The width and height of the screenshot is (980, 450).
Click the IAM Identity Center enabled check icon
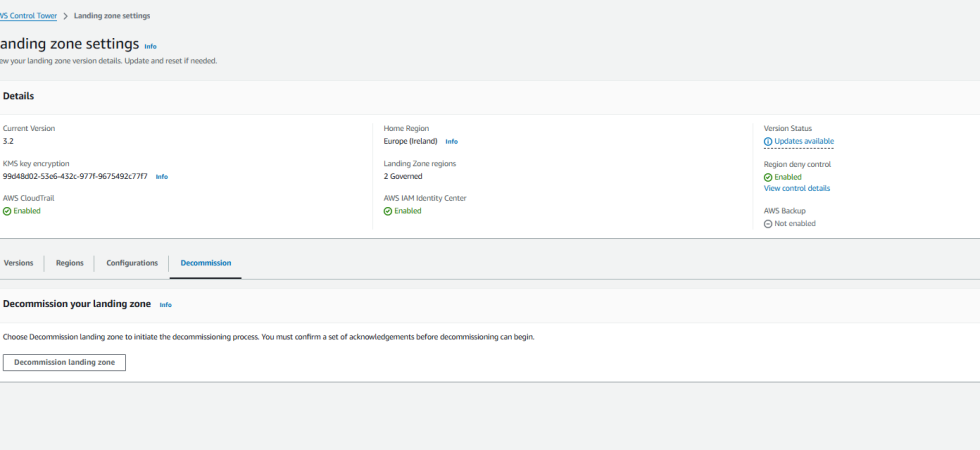pos(388,211)
